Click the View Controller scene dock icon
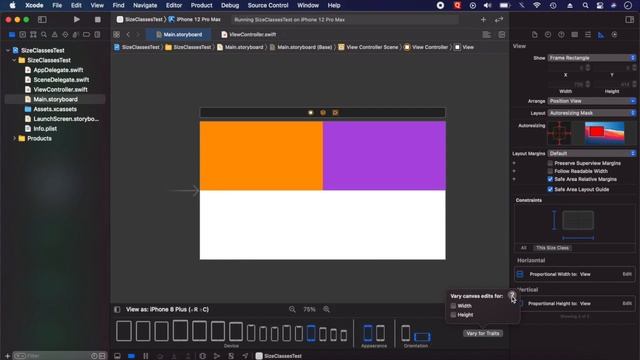This screenshot has height=360, width=640. click(x=311, y=113)
